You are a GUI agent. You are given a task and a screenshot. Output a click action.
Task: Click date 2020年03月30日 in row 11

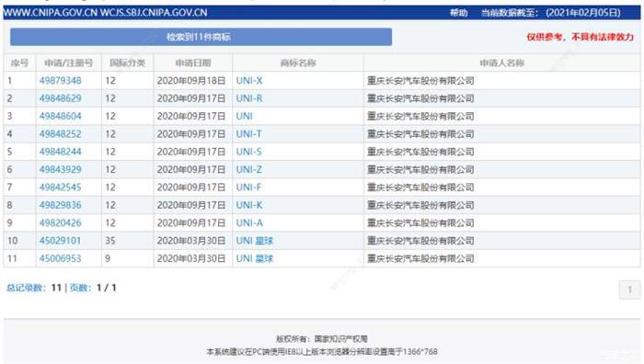(x=191, y=258)
